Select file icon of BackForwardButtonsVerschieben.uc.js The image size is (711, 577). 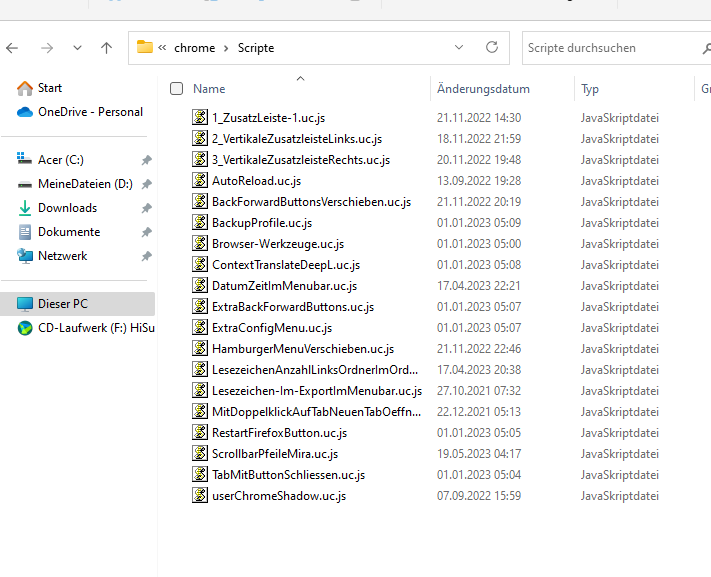[x=200, y=201]
